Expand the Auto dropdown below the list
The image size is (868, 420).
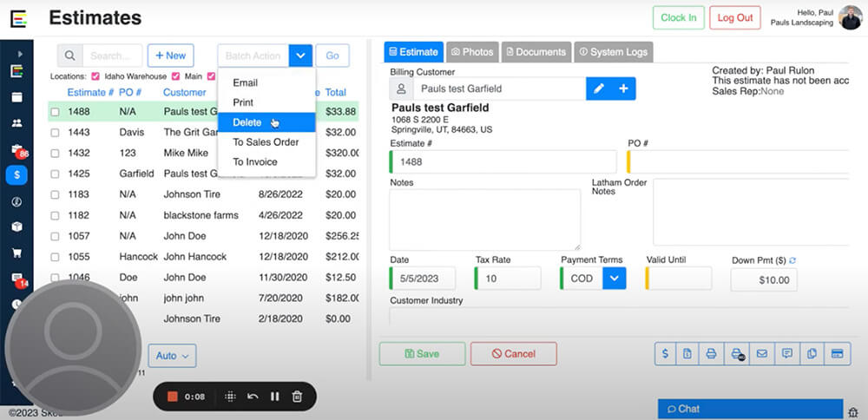(x=173, y=356)
